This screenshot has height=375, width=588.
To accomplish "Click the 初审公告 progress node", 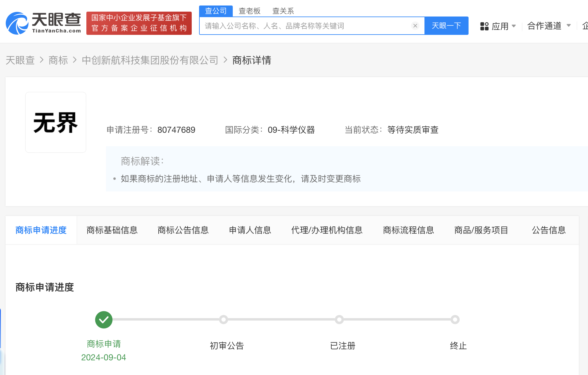I will tap(223, 319).
